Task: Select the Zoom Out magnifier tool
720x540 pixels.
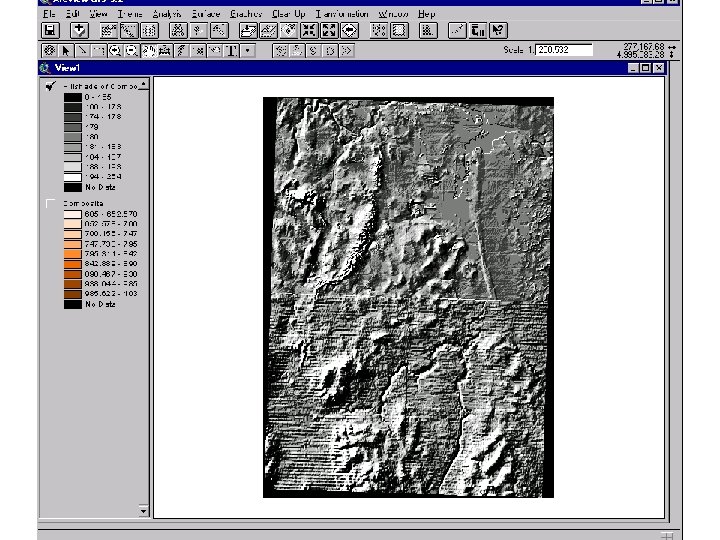Action: [x=132, y=51]
